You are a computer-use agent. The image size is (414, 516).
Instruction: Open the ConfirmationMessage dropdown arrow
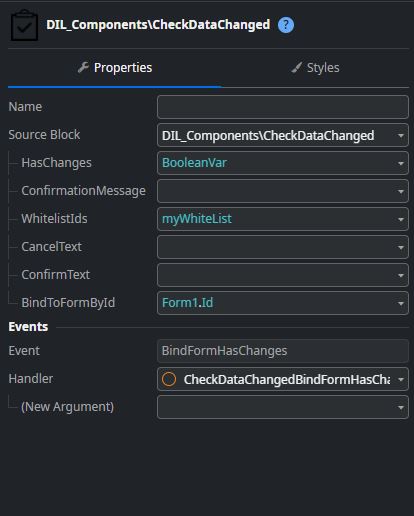[x=401, y=191]
